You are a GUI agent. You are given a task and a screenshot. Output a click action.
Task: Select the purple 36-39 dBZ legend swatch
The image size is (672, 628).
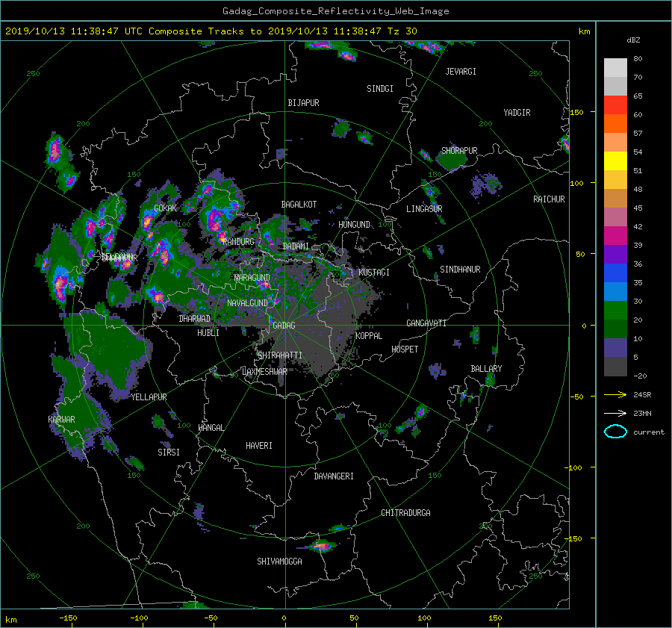tap(615, 254)
